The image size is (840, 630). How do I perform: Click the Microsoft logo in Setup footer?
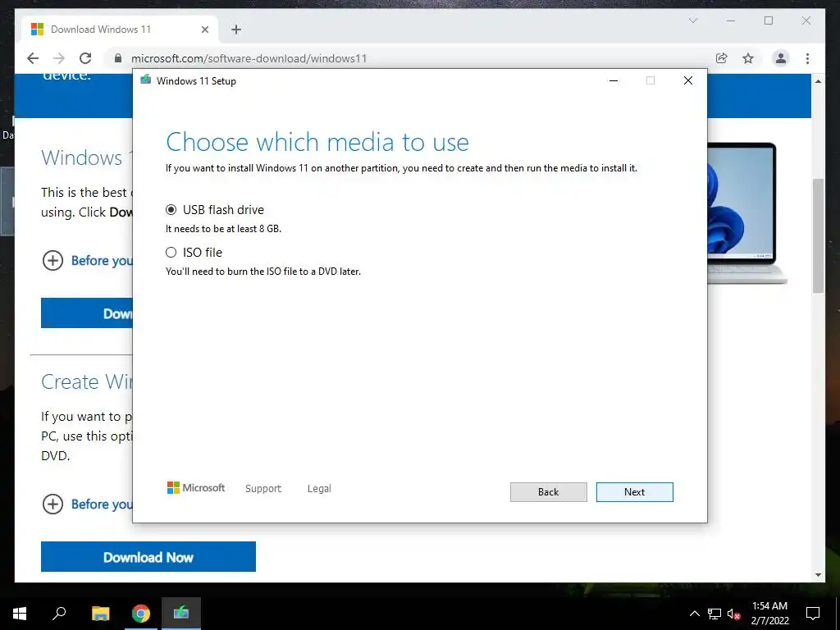tap(196, 488)
